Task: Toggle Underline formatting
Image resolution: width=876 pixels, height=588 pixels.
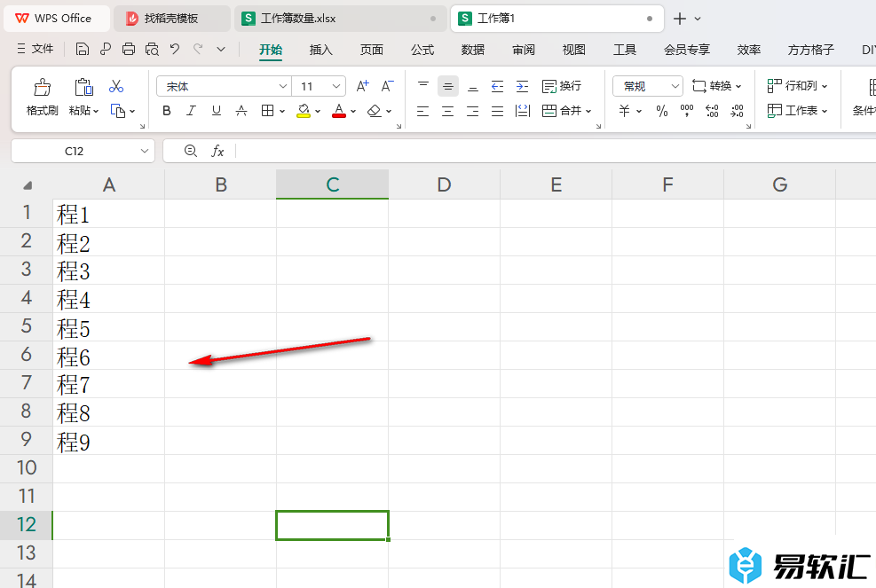Action: (217, 111)
